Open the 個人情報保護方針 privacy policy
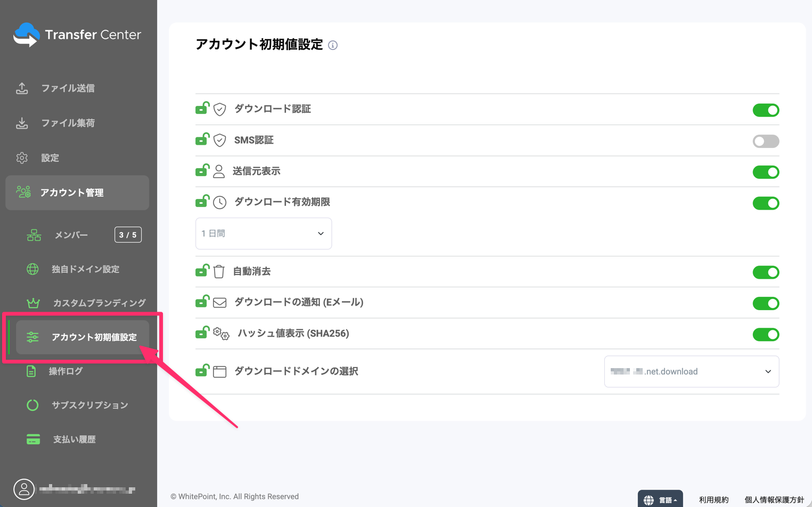Viewport: 812px width, 507px height. click(x=774, y=499)
